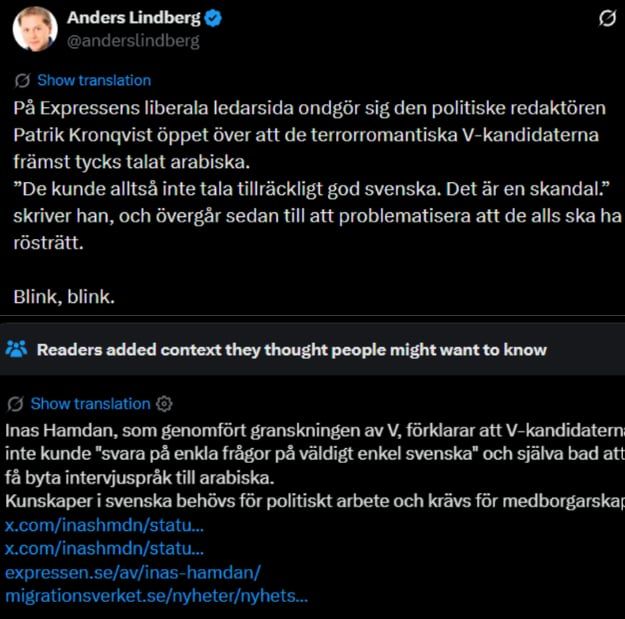Open the expressen.se/av/inas-hamdan link

coord(133,572)
